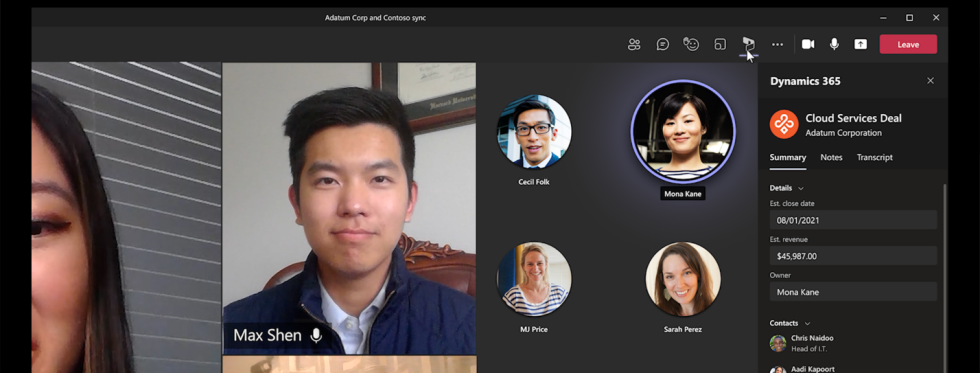This screenshot has height=373, width=980.
Task: Open the breakout rooms icon
Action: (x=720, y=44)
